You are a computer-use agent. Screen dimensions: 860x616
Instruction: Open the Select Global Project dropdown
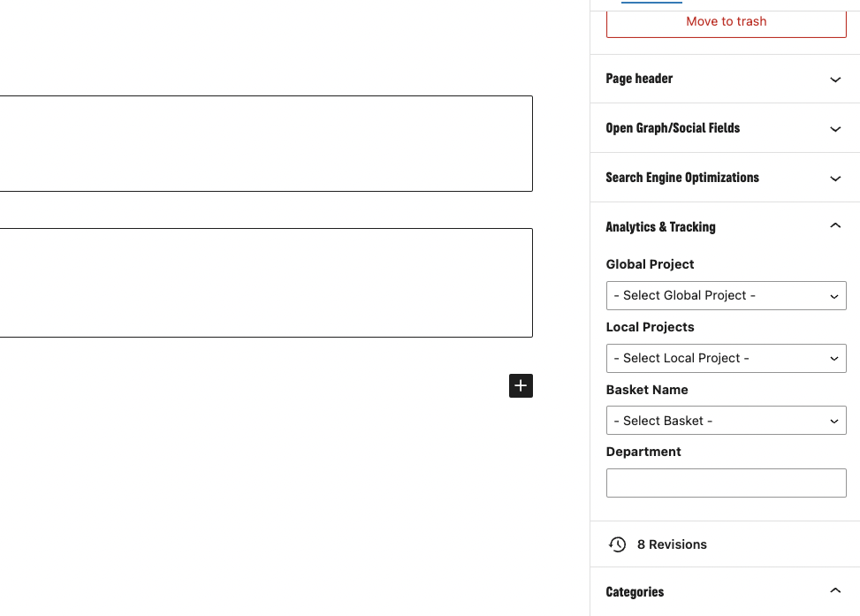[x=726, y=296]
